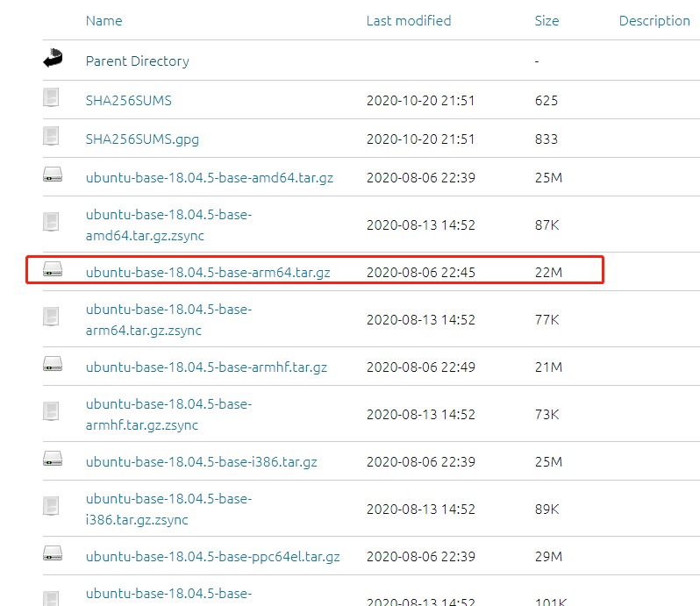Click the 833 size value
The width and height of the screenshot is (700, 606).
pos(546,139)
